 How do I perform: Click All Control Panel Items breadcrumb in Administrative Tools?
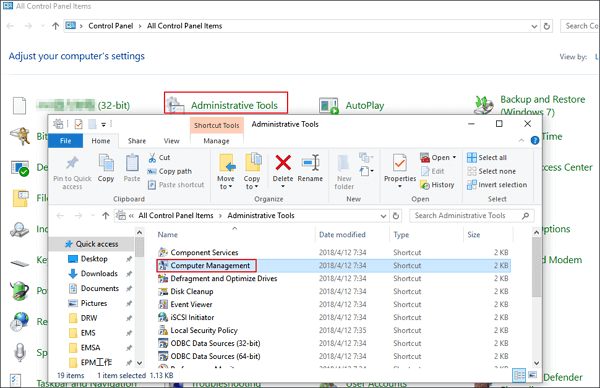[176, 216]
